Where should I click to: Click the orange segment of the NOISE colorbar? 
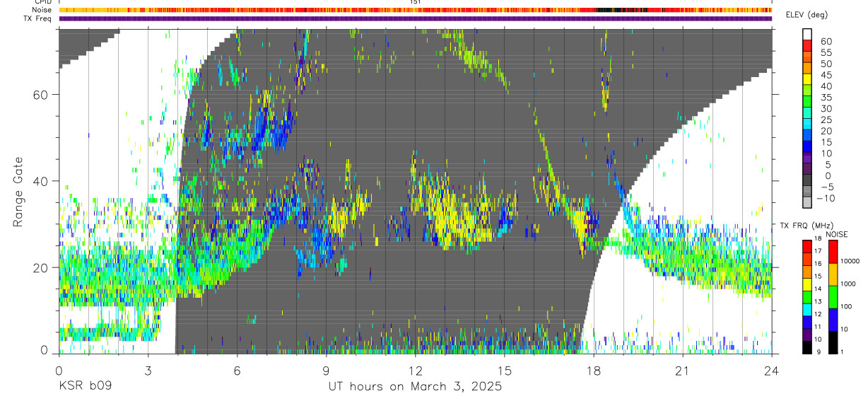833,274
